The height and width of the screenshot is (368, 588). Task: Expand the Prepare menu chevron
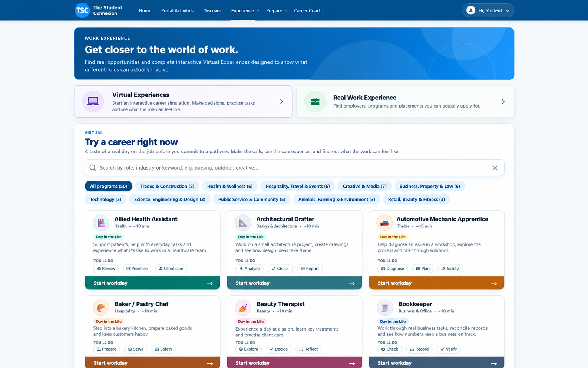tap(286, 11)
